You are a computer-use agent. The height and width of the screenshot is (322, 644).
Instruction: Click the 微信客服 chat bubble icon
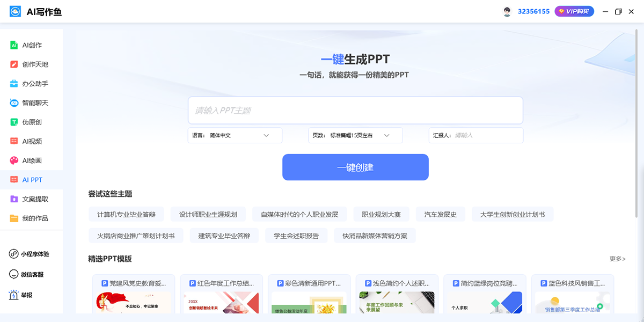(13, 274)
